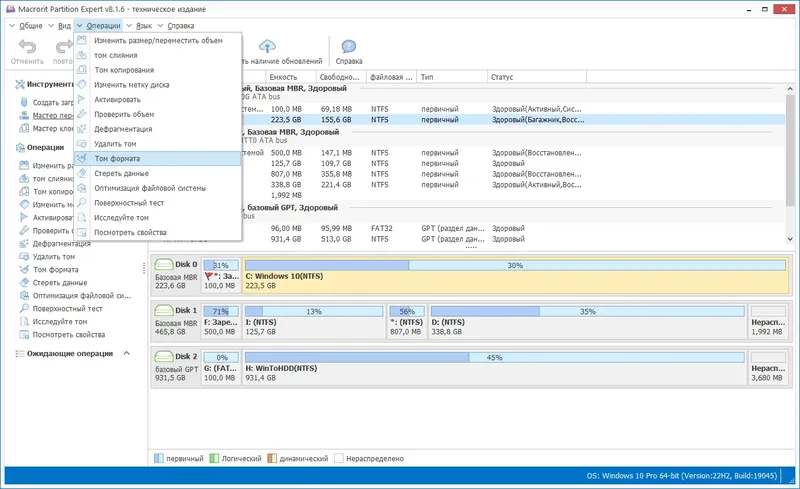The image size is (800, 489).
Task: Collapse the Ожидающие операции section
Action: pyautogui.click(x=125, y=353)
